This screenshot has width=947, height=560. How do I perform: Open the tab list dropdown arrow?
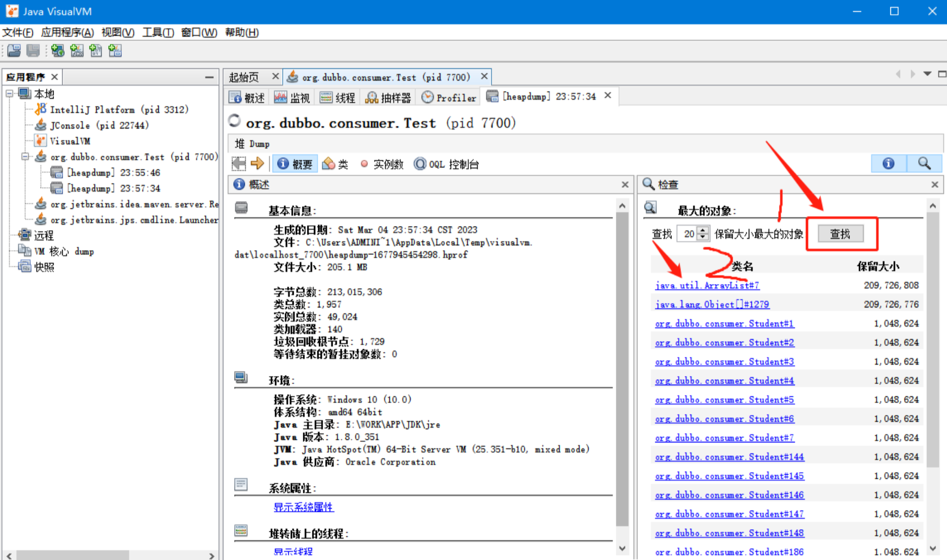[x=927, y=74]
